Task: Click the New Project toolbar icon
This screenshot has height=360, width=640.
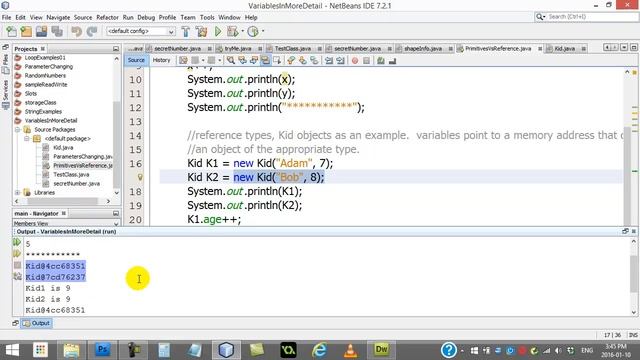Action: click(x=26, y=31)
